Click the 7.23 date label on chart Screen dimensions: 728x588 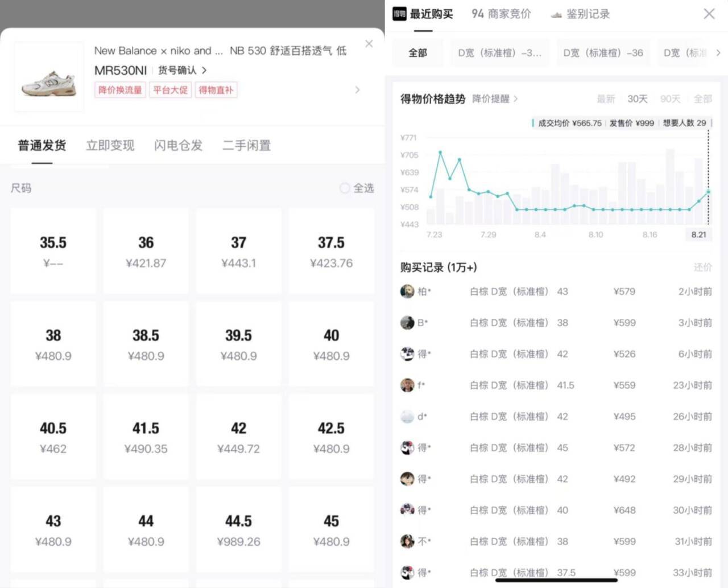(x=434, y=235)
